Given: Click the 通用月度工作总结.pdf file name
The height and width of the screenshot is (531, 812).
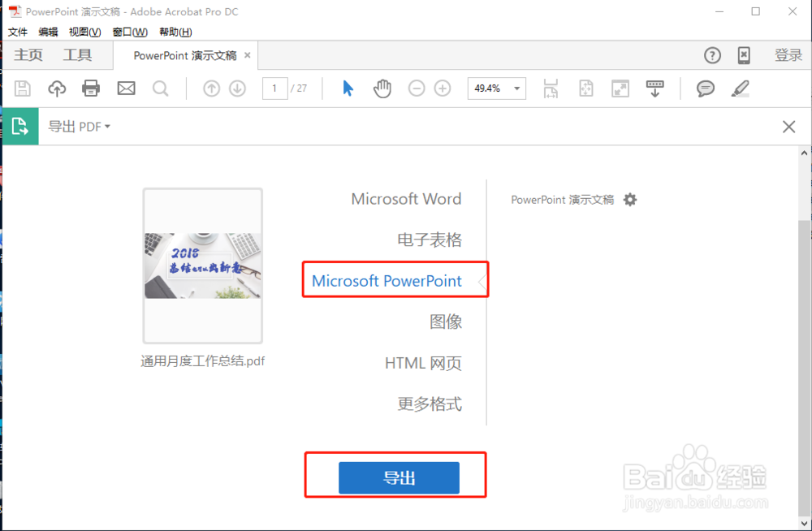Looking at the screenshot, I should (202, 361).
